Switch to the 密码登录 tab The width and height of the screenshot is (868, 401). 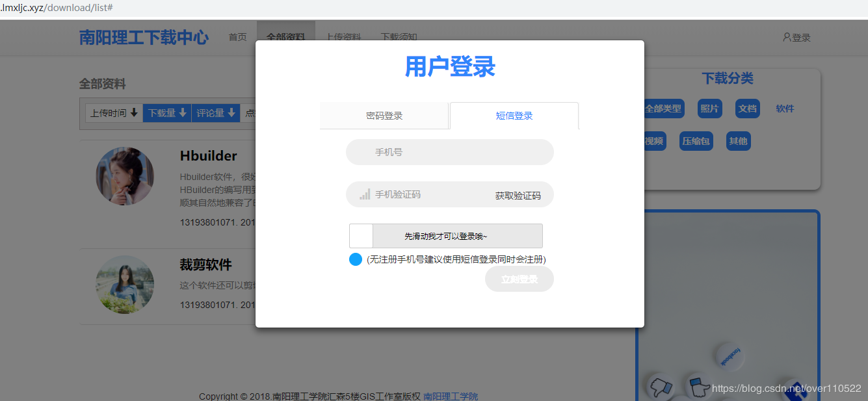pyautogui.click(x=384, y=115)
